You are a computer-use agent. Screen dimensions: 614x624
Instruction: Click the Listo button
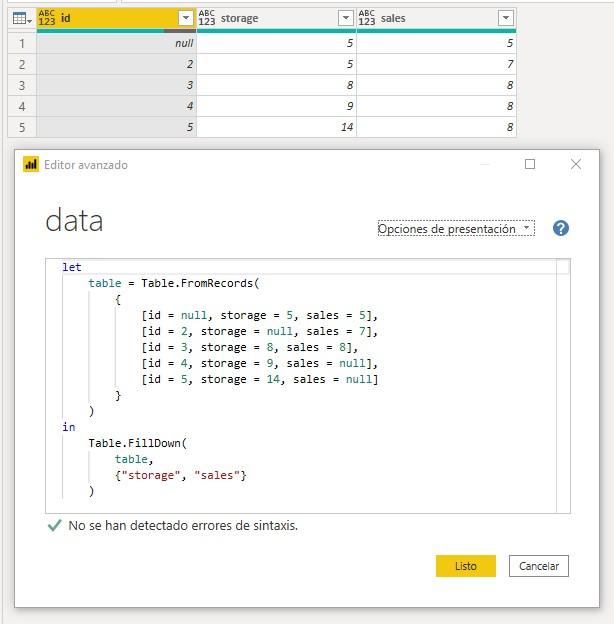(466, 566)
